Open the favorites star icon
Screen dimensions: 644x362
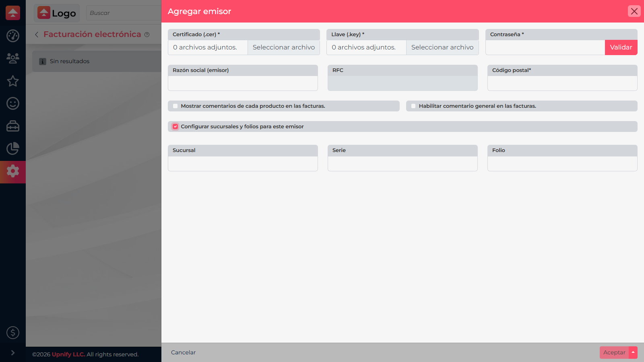pos(13,81)
